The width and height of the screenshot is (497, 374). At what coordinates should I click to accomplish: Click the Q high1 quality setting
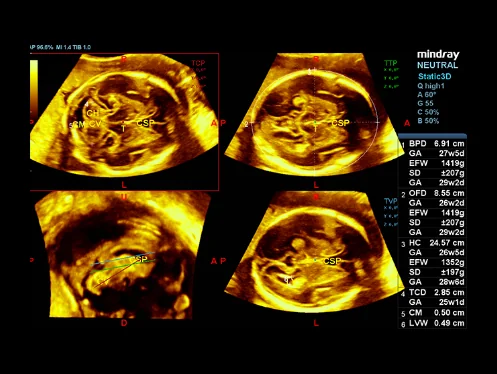click(431, 86)
